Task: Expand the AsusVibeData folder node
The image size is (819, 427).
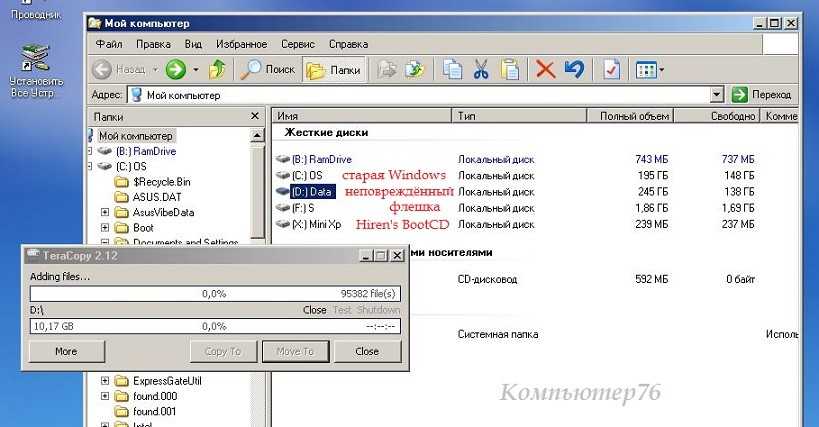Action: (x=105, y=212)
